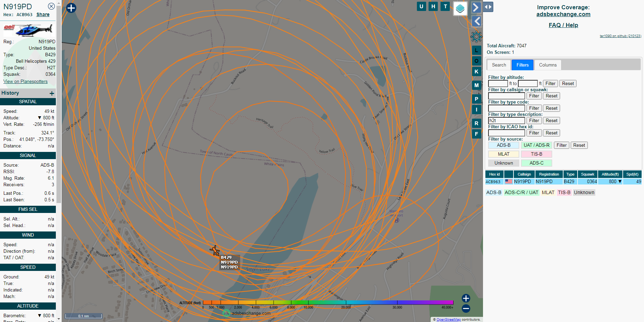Apply the callsign or squawk Filter button
Screen dimensions: 644x322
(x=534, y=96)
